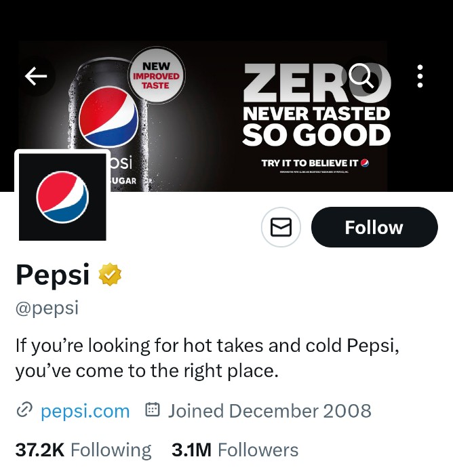This screenshot has width=453, height=476.
Task: View the 37.2K Following list
Action: tap(83, 450)
